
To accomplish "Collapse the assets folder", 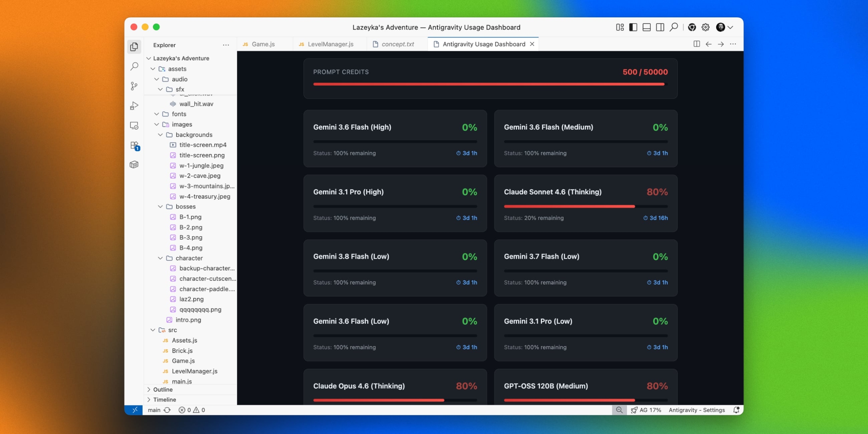I will pyautogui.click(x=153, y=69).
